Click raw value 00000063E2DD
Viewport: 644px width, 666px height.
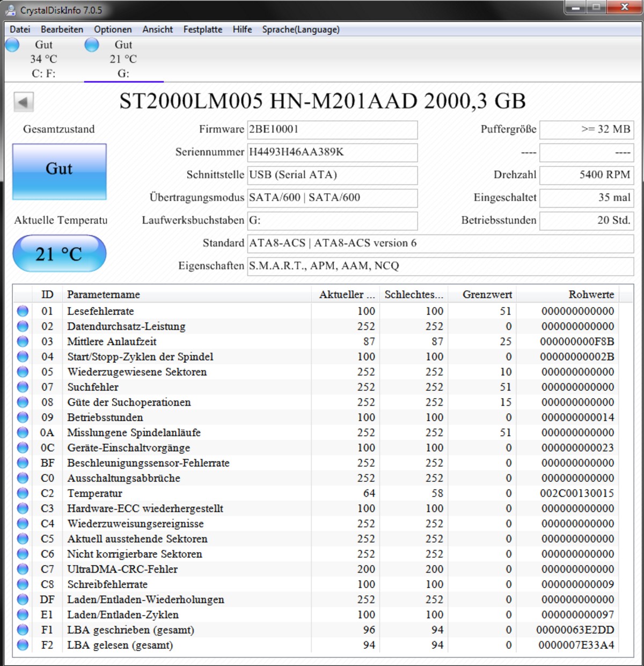tap(575, 630)
